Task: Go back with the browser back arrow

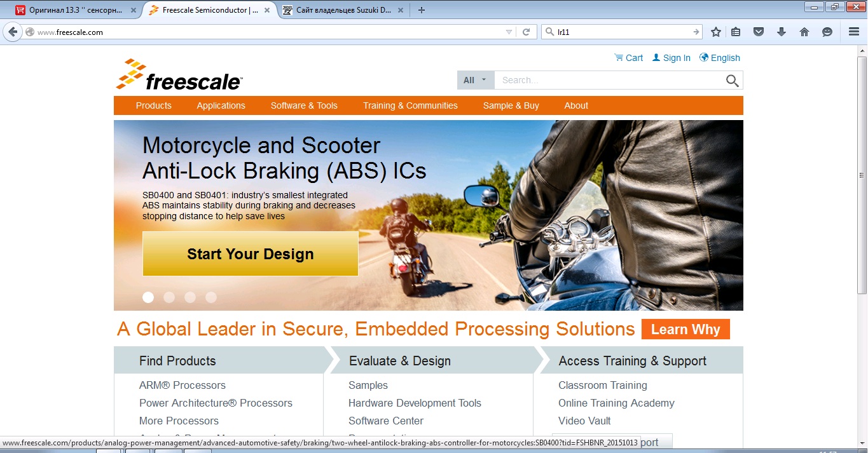Action: (x=12, y=32)
